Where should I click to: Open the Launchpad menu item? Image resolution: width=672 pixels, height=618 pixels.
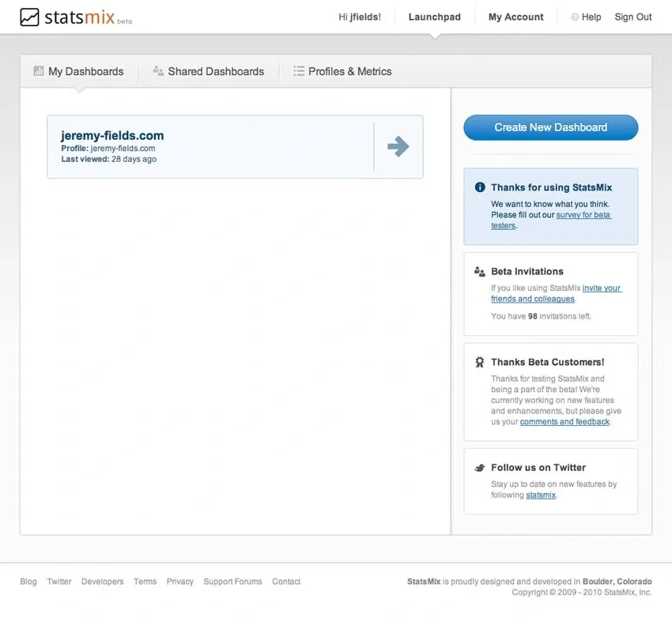434,17
